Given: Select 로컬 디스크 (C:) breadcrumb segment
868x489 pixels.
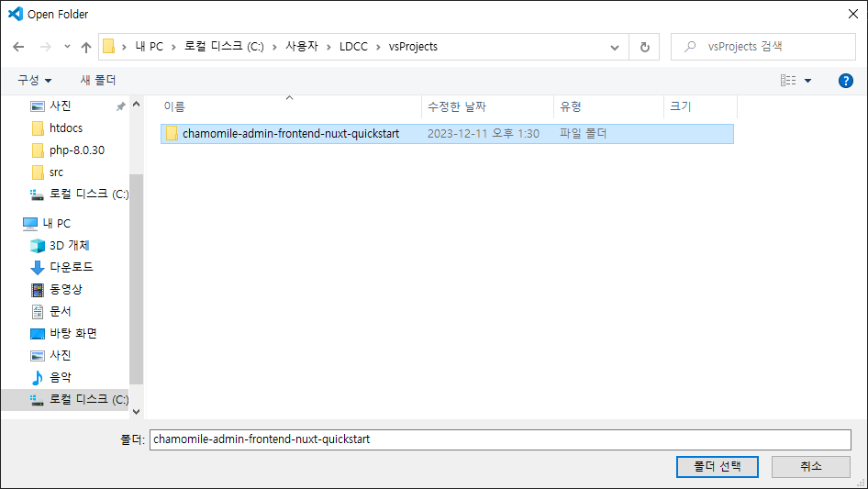Looking at the screenshot, I should tap(224, 47).
